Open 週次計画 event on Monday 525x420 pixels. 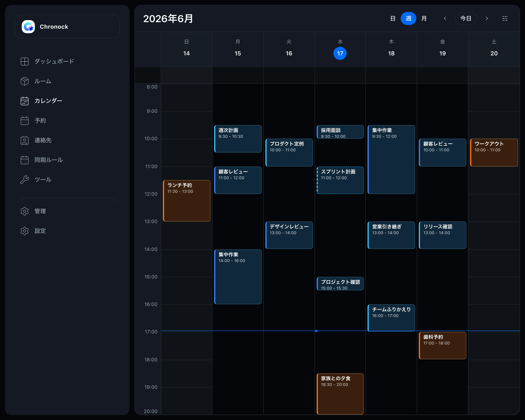click(x=238, y=139)
